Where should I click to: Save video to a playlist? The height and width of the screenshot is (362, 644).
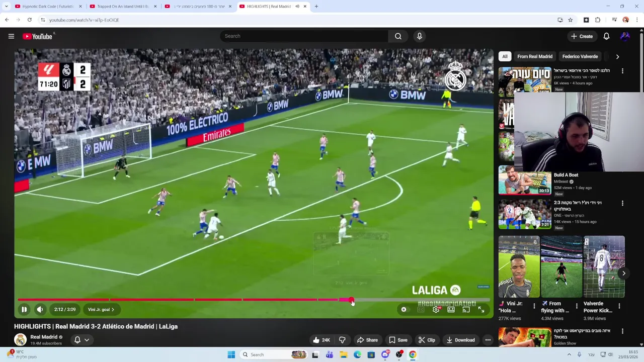398,340
